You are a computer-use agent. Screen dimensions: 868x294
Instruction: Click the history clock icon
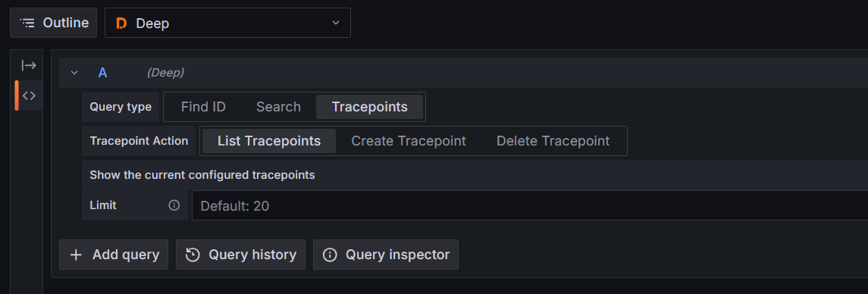click(x=193, y=255)
